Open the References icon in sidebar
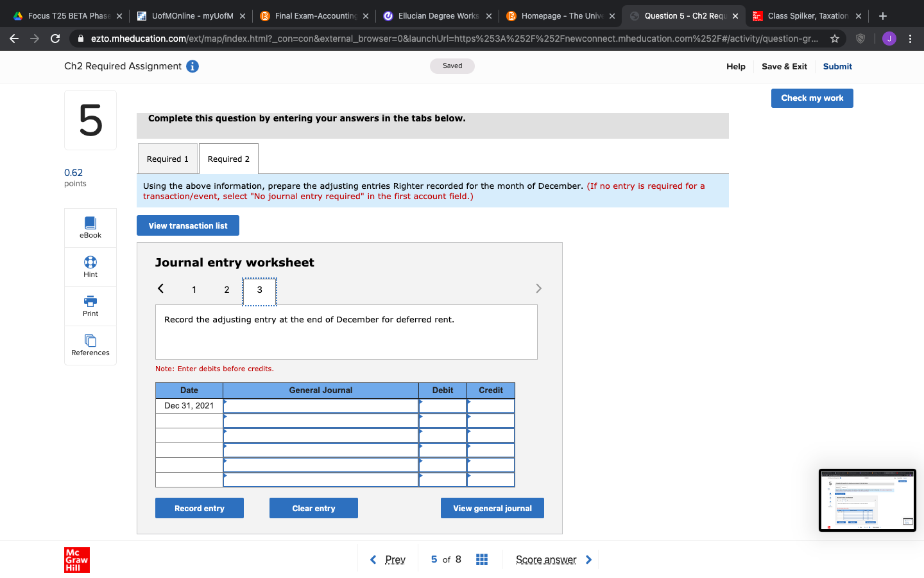This screenshot has height=578, width=924. point(90,340)
